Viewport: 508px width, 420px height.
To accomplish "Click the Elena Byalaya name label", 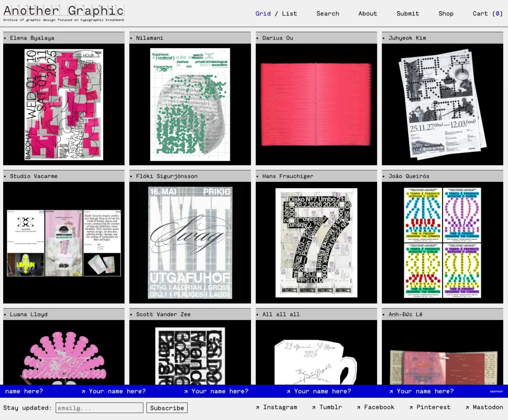I will (x=32, y=38).
